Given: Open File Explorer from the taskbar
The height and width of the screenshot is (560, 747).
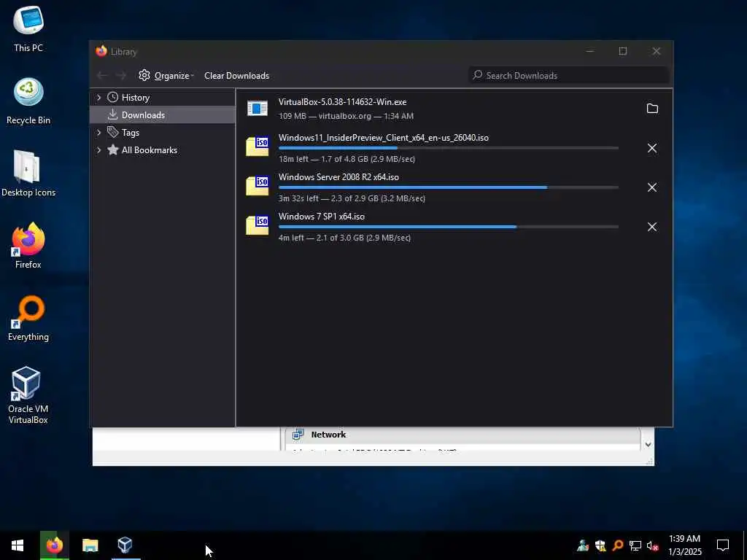Looking at the screenshot, I should (90, 545).
